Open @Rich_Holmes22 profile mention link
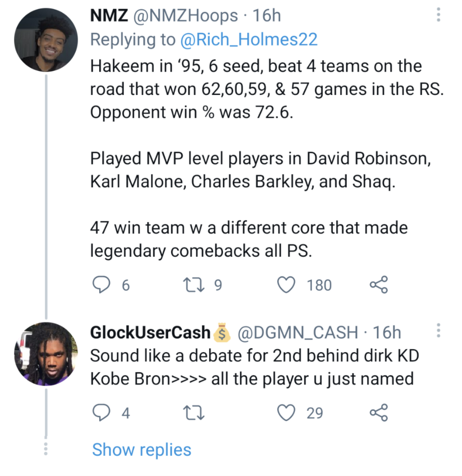The image size is (462, 476). [249, 39]
